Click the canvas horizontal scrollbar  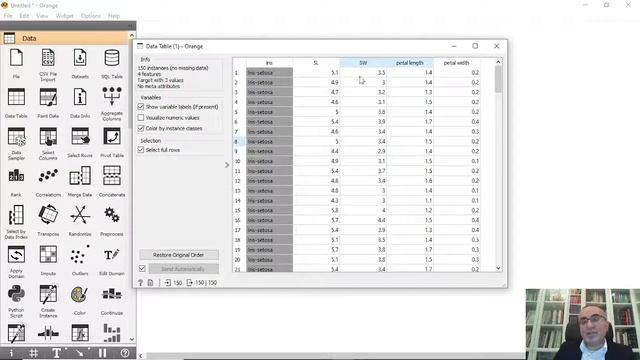335,356
